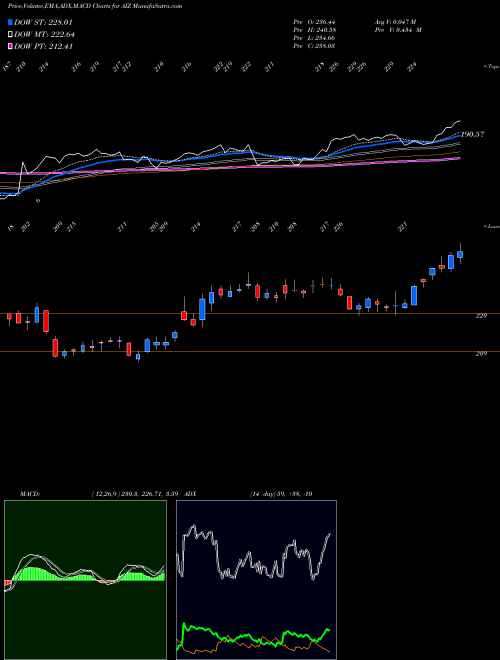The height and width of the screenshot is (660, 500).
Task: Click the 209 horizontal level label
Action: (481, 354)
